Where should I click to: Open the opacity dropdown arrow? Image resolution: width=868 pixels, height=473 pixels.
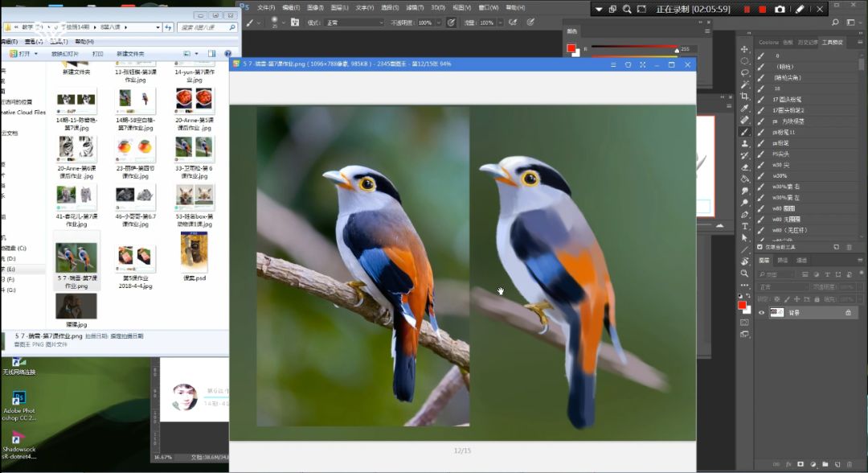point(439,23)
